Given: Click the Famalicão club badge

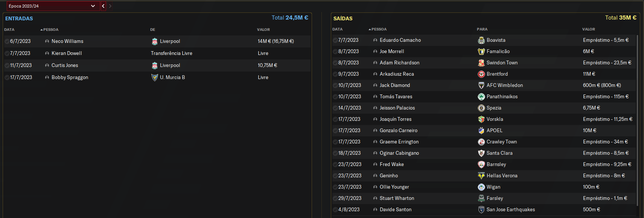Looking at the screenshot, I should point(481,52).
